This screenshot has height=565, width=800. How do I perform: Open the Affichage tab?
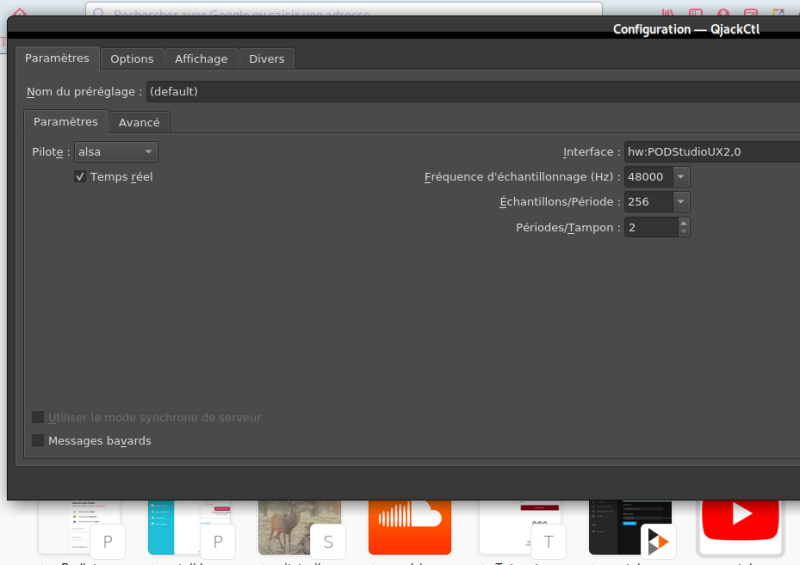tap(201, 59)
